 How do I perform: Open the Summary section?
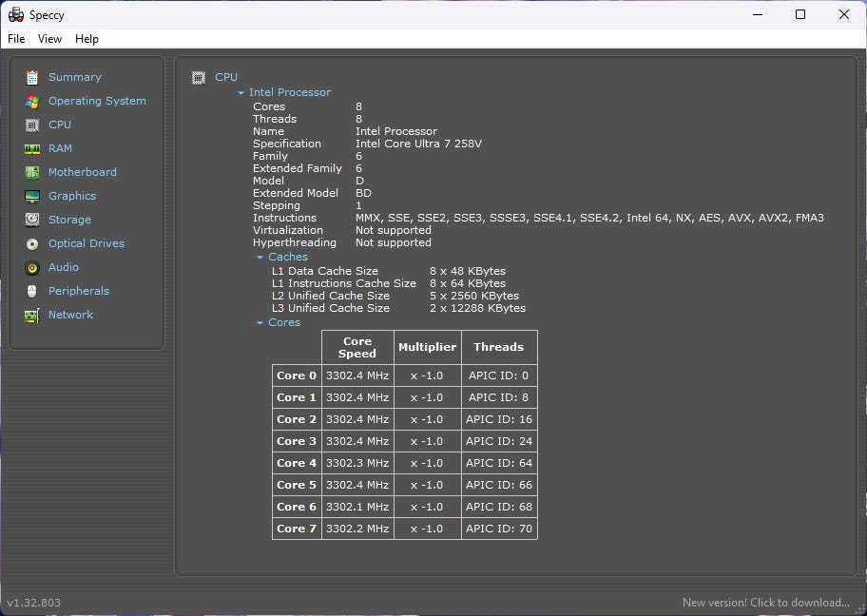click(x=75, y=77)
